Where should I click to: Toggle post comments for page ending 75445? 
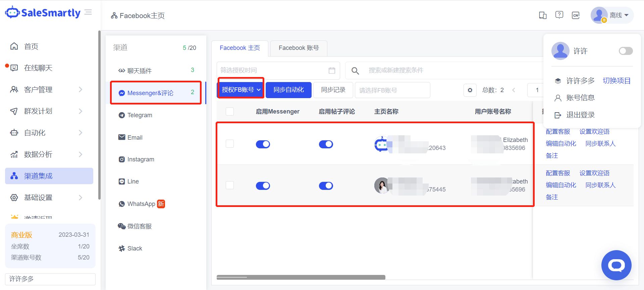326,186
